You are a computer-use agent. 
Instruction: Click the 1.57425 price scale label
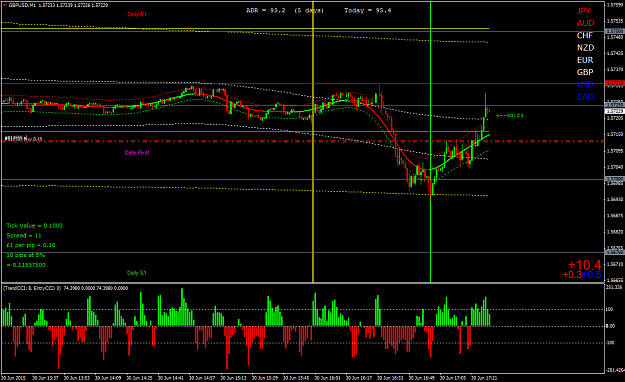coord(615,53)
